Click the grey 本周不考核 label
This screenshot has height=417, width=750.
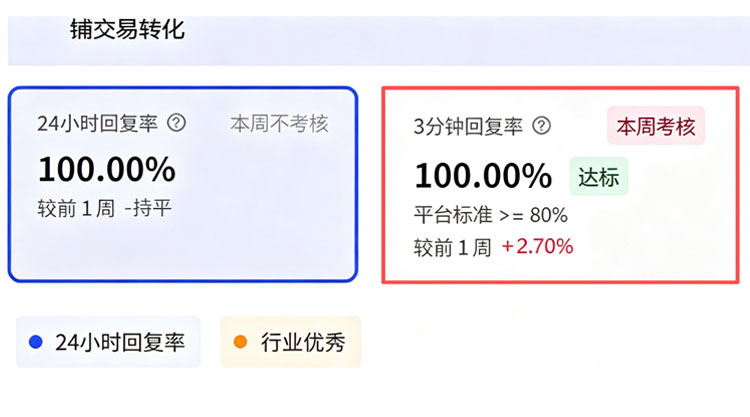point(279,124)
